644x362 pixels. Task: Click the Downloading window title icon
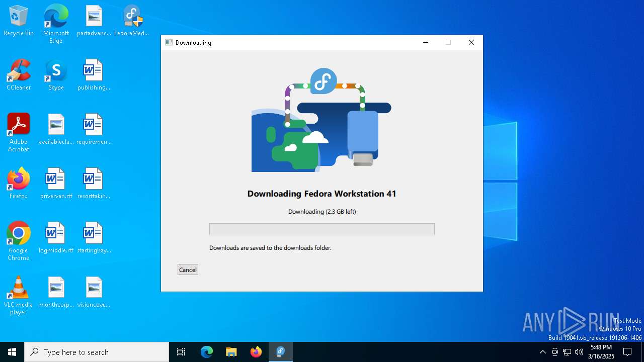169,43
